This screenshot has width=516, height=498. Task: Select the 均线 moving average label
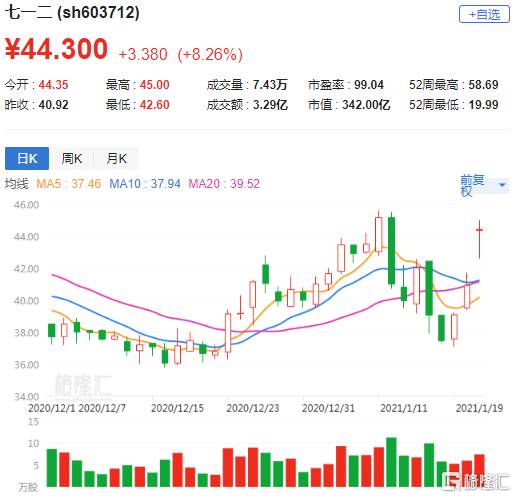[17, 184]
